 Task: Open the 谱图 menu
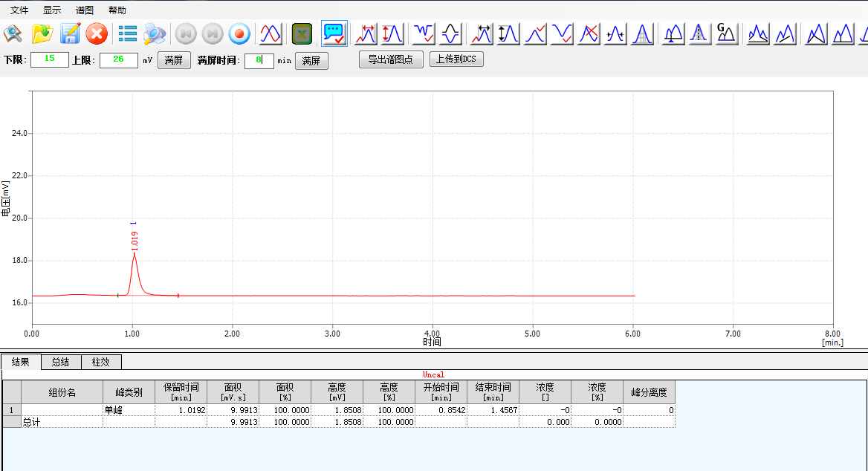coord(85,10)
